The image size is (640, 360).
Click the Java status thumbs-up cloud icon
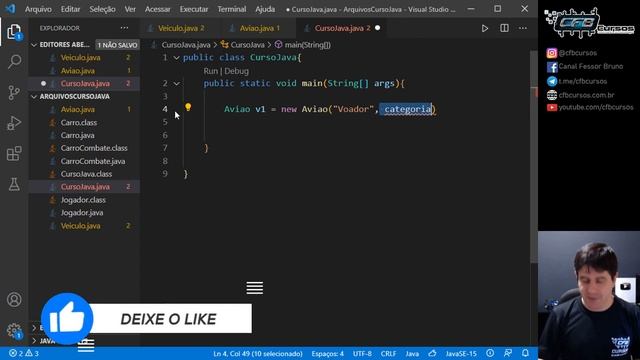point(432,353)
